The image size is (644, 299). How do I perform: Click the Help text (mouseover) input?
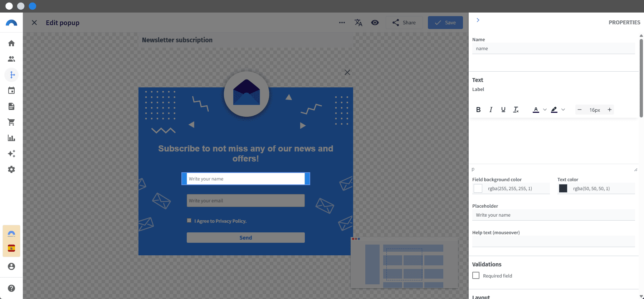[x=553, y=241]
